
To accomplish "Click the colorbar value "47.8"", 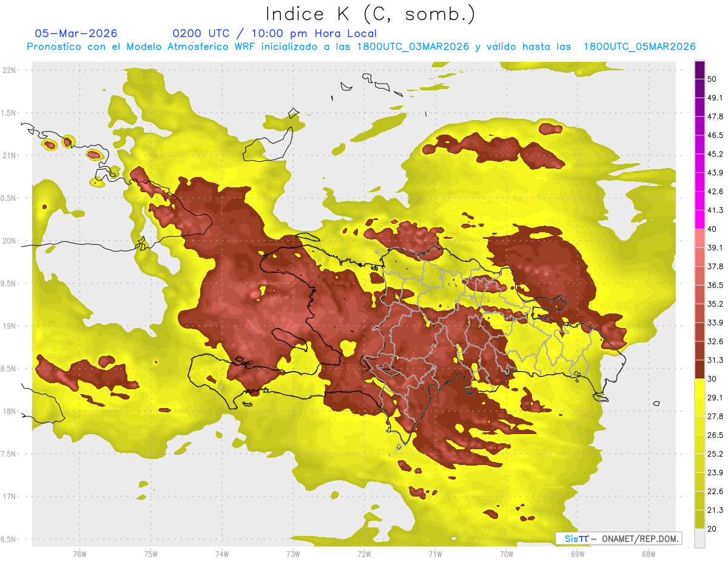I will 715,116.
